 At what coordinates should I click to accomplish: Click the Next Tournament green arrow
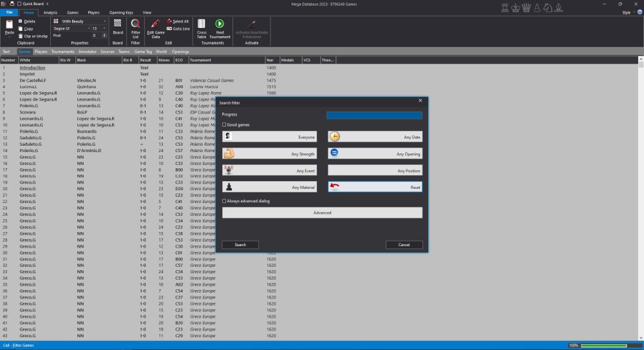click(x=220, y=24)
